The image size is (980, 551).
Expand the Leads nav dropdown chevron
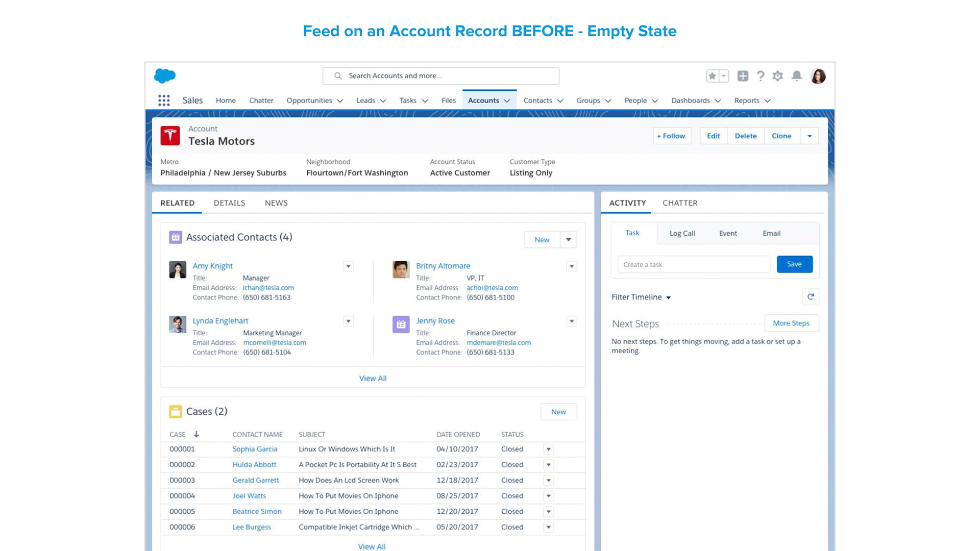tap(383, 101)
